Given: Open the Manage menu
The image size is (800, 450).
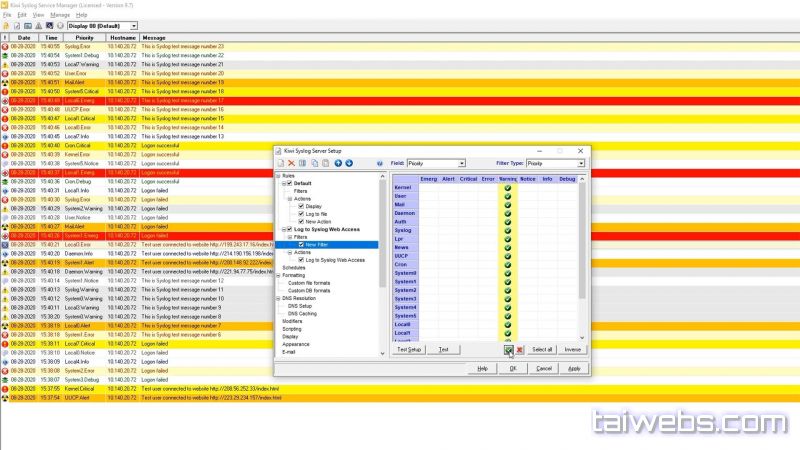Looking at the screenshot, I should coord(60,15).
